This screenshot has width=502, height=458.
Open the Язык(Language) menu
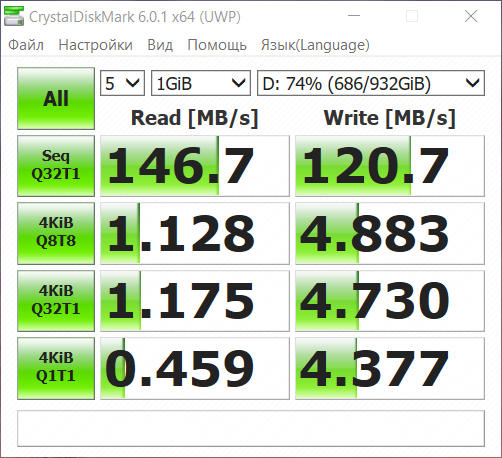click(x=315, y=45)
